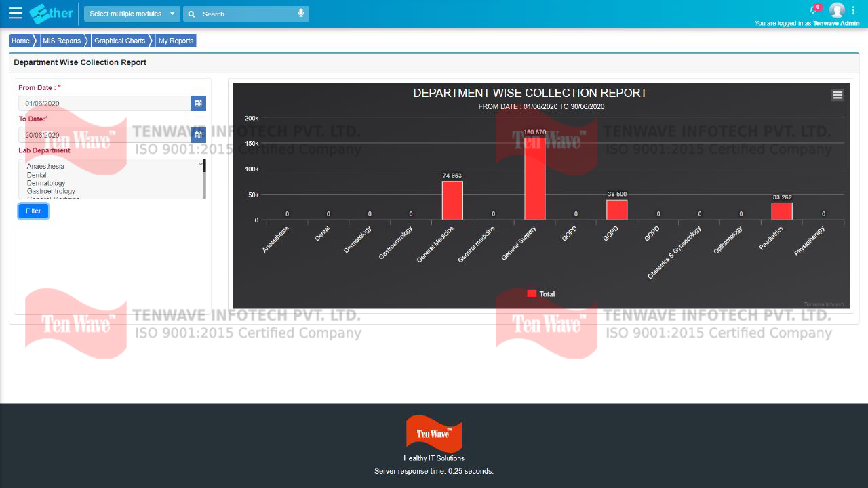
Task: Open the user profile avatar
Action: pyautogui.click(x=837, y=9)
